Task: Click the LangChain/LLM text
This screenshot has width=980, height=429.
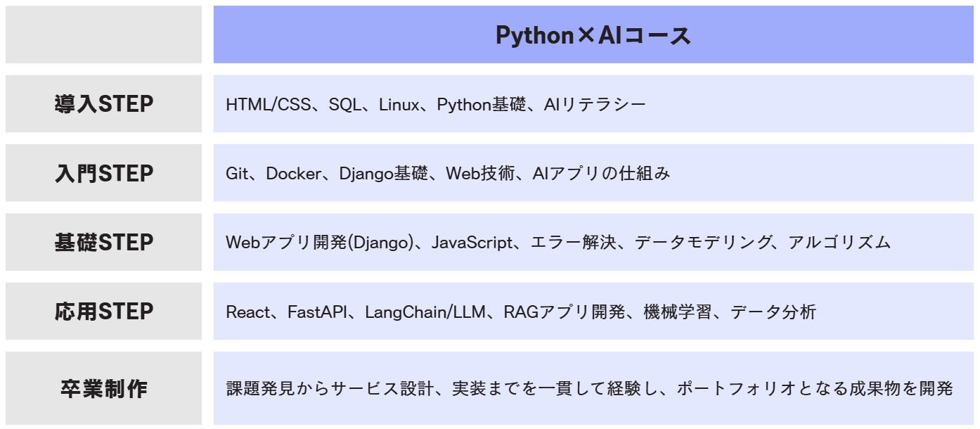Action: click(425, 312)
